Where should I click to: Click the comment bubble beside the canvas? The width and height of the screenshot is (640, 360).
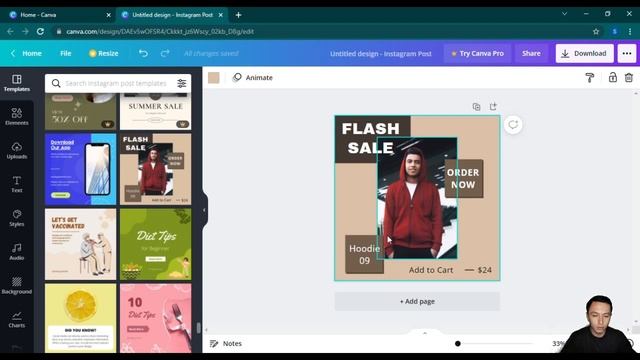(x=513, y=124)
